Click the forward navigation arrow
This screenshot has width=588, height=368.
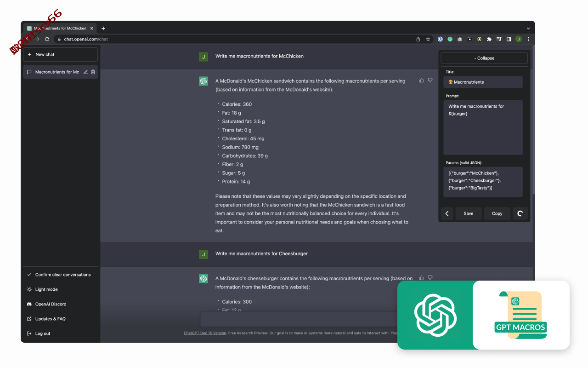coord(37,39)
